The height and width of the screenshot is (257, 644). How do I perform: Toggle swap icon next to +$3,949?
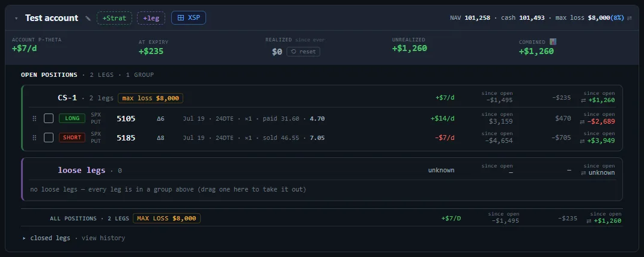[582, 141]
